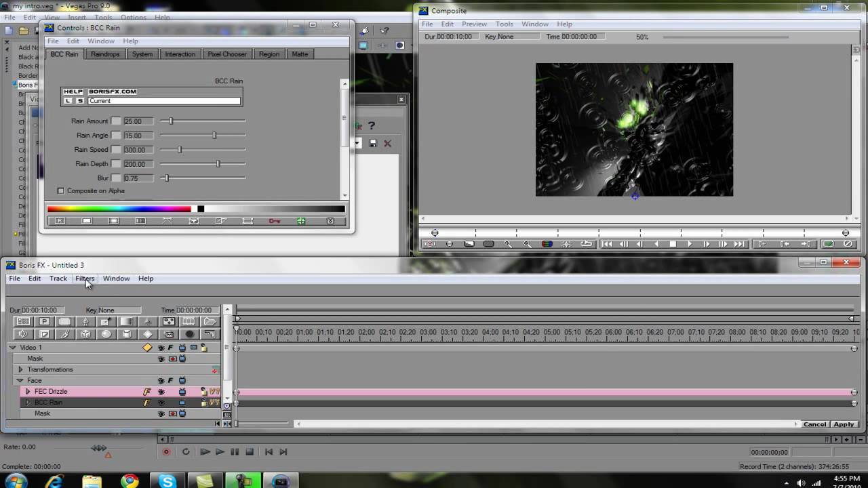
Task: Pick a color from the rainbow color strip
Action: coord(119,209)
